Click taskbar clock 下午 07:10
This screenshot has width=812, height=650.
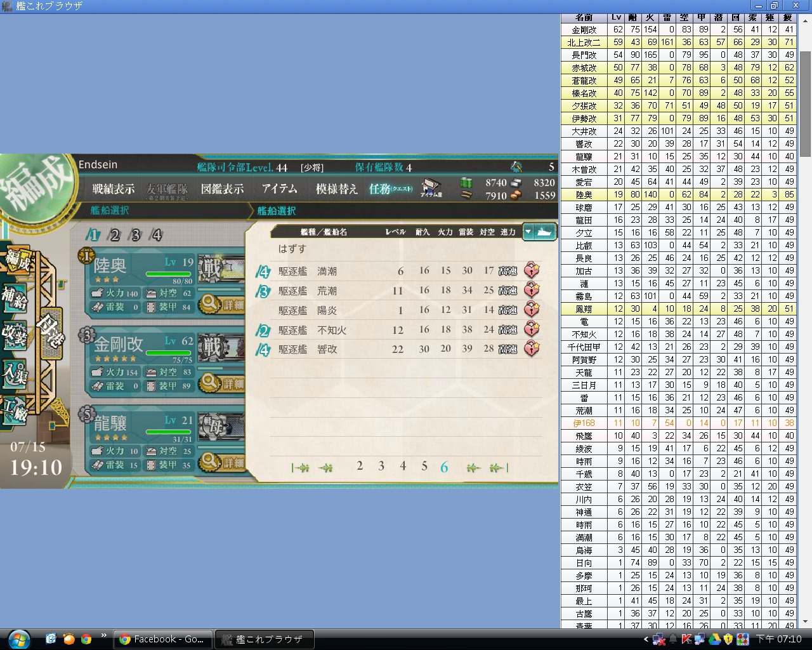[778, 639]
